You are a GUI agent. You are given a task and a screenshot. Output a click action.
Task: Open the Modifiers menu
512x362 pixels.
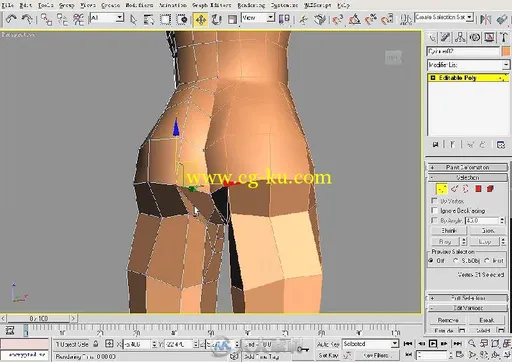(139, 5)
